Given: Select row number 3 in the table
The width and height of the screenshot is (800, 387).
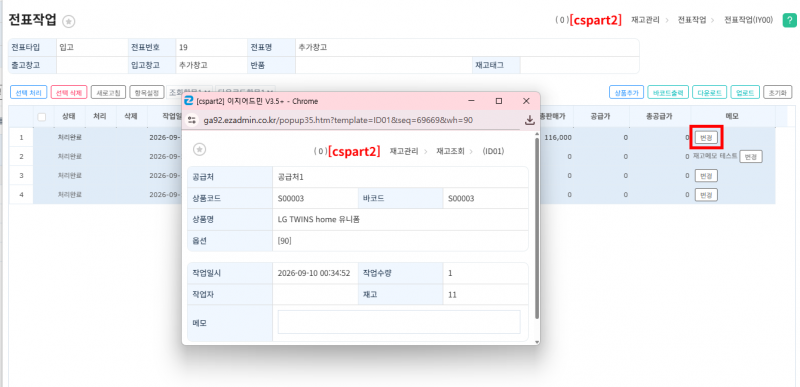Looking at the screenshot, I should [21, 175].
